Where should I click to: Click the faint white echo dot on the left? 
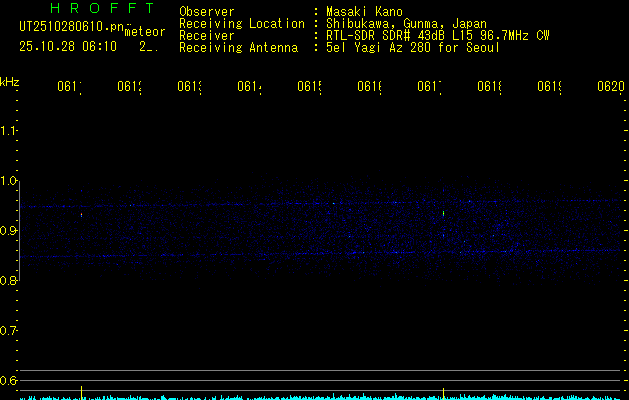point(81,214)
